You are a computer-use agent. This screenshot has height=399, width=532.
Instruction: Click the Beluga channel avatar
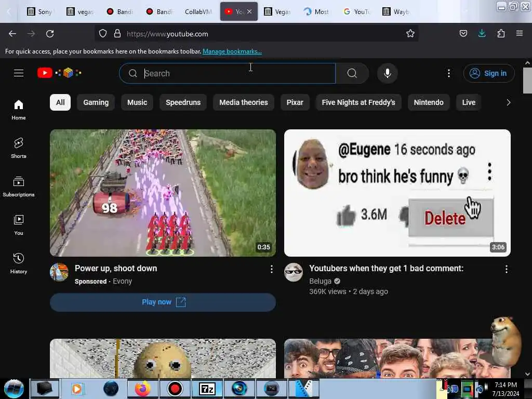click(294, 272)
